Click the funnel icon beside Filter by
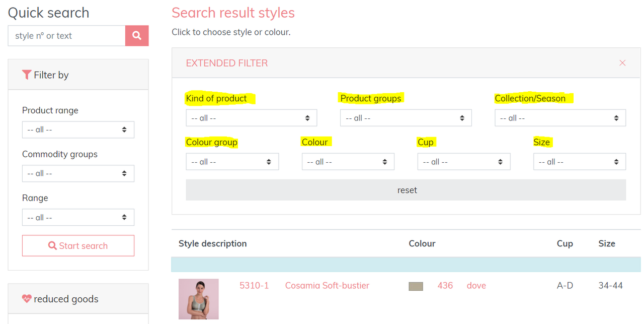 [x=27, y=75]
